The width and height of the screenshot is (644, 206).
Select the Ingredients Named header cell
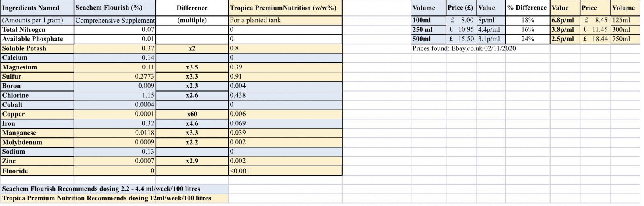pos(37,8)
